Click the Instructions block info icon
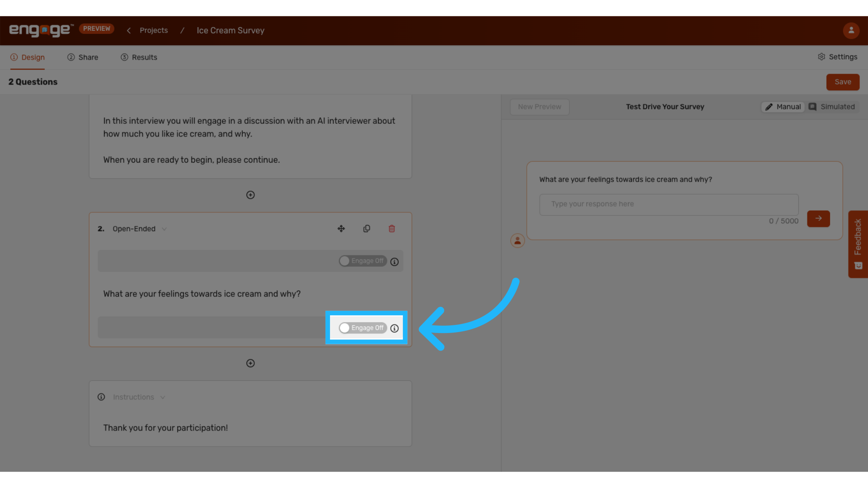 coord(101,397)
